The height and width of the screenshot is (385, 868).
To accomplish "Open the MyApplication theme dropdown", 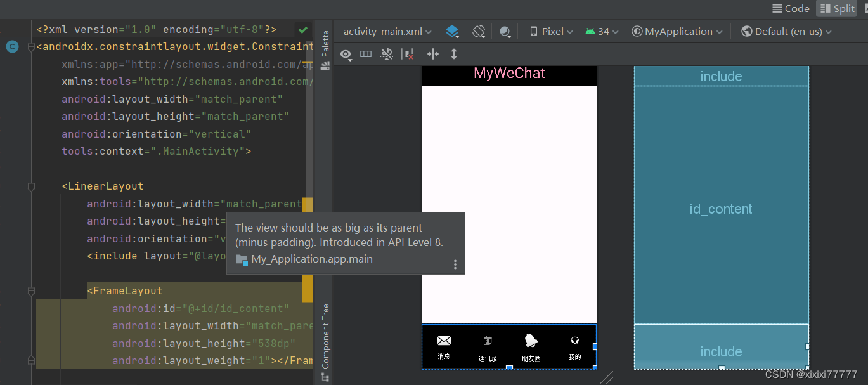I will tap(677, 31).
